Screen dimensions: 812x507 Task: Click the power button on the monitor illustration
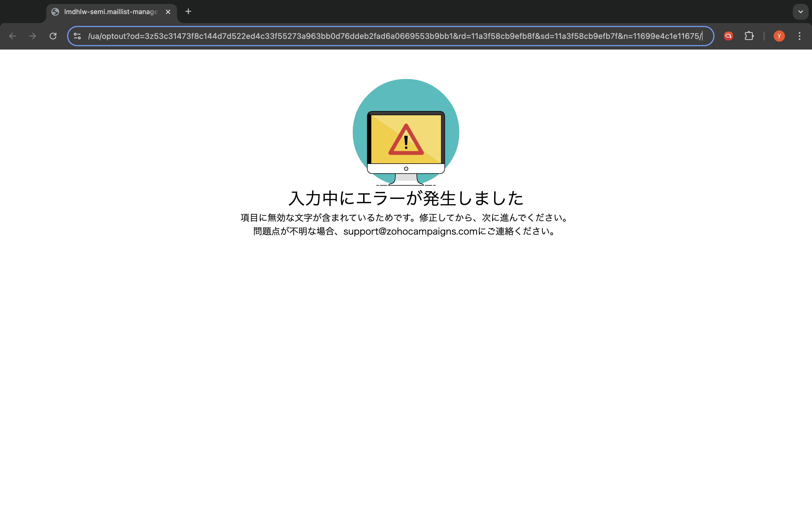click(x=406, y=169)
